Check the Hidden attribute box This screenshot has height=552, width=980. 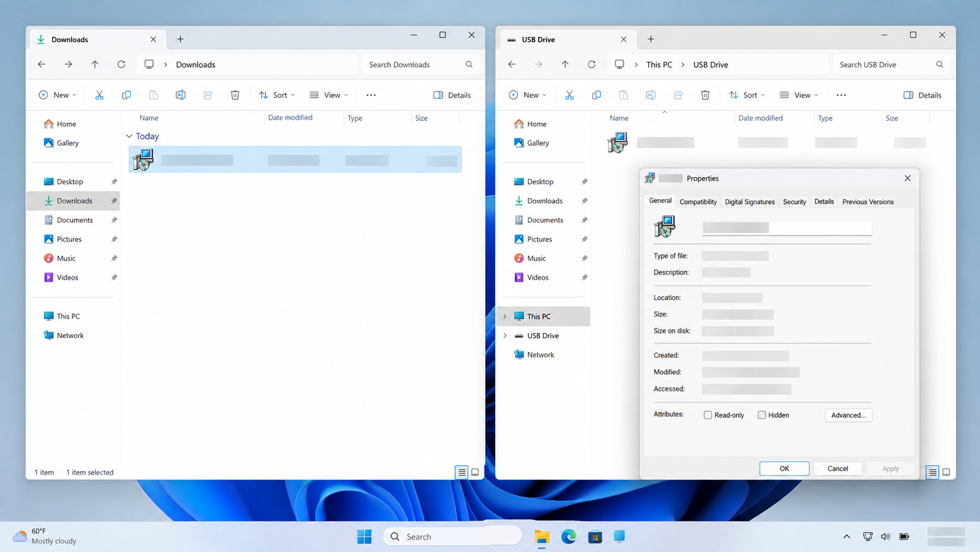pos(761,415)
